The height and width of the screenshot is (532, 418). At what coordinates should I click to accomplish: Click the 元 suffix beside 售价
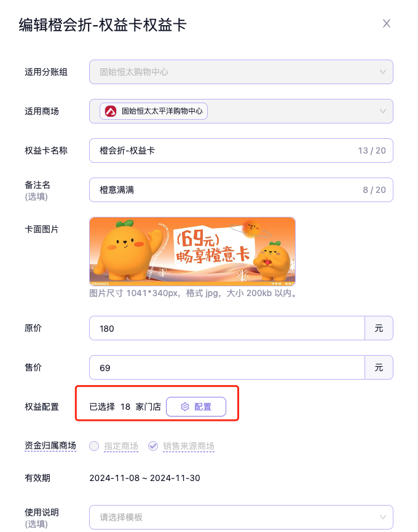pos(379,368)
